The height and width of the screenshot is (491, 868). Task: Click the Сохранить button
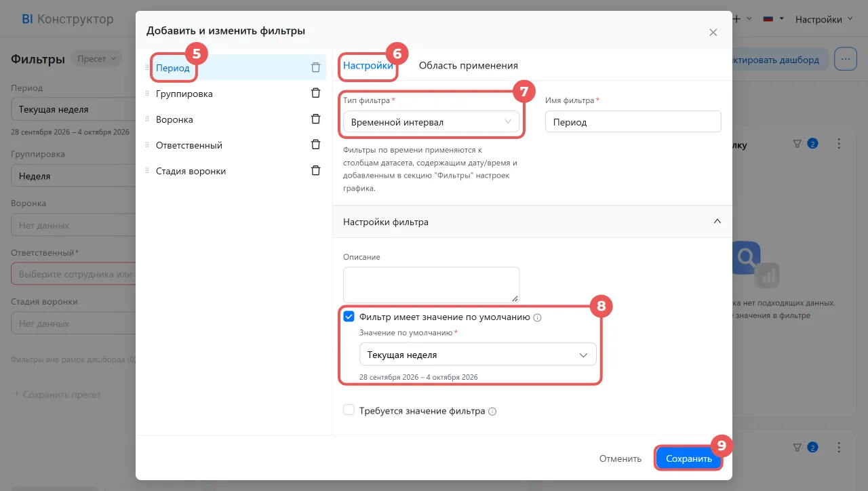[x=689, y=458]
